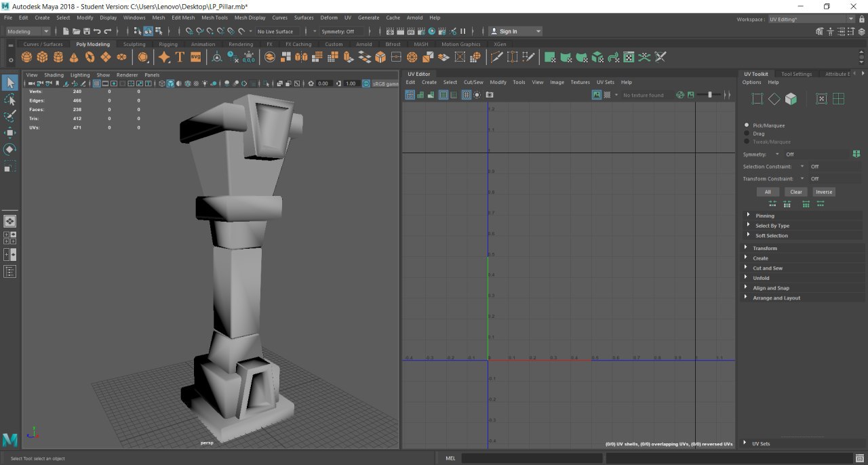Click the New scene icon
Viewport: 868px width, 465px height.
(x=66, y=31)
